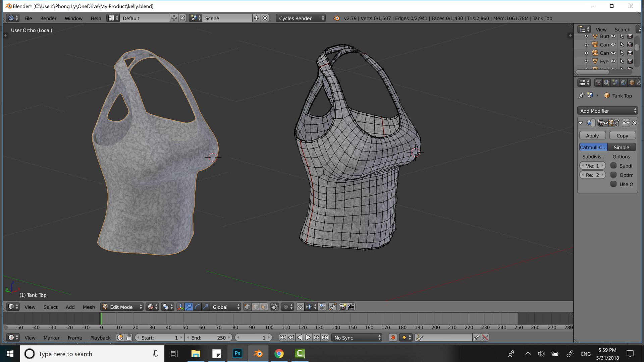This screenshot has width=644, height=362.
Task: Open the Add Modifier dropdown
Action: pyautogui.click(x=607, y=111)
